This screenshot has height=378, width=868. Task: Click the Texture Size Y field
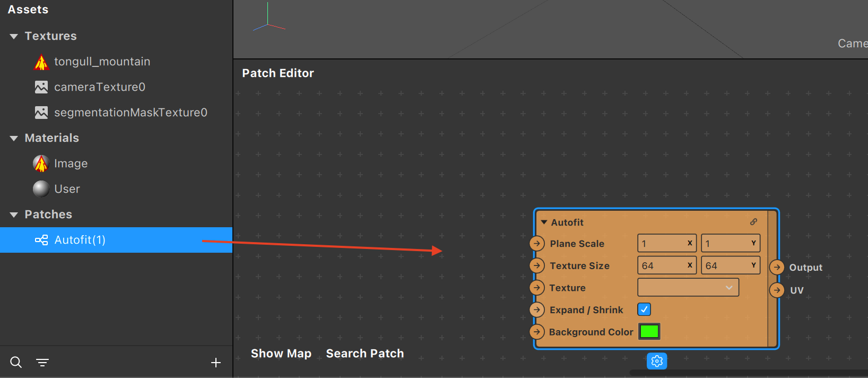(731, 265)
